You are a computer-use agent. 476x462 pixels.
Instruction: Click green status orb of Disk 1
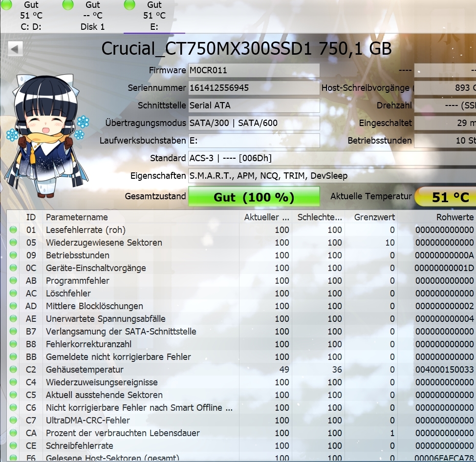(68, 4)
